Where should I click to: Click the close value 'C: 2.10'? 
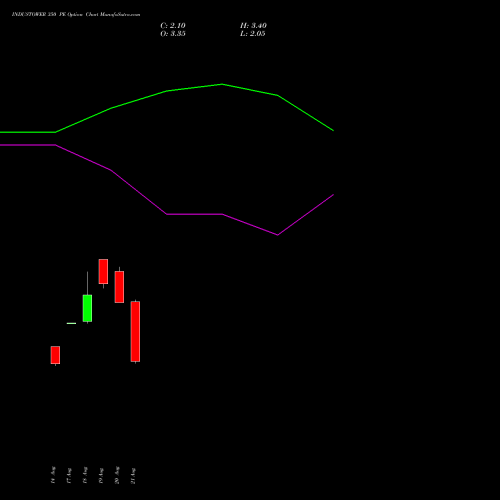pyautogui.click(x=173, y=26)
